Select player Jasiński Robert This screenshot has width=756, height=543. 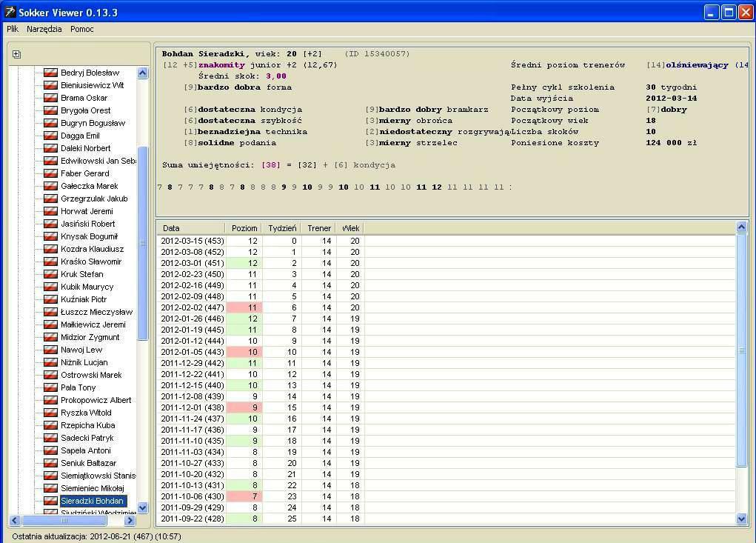tap(88, 224)
